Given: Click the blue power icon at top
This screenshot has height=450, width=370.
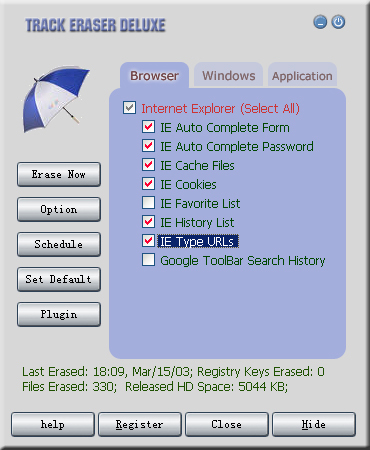Looking at the screenshot, I should click(338, 22).
